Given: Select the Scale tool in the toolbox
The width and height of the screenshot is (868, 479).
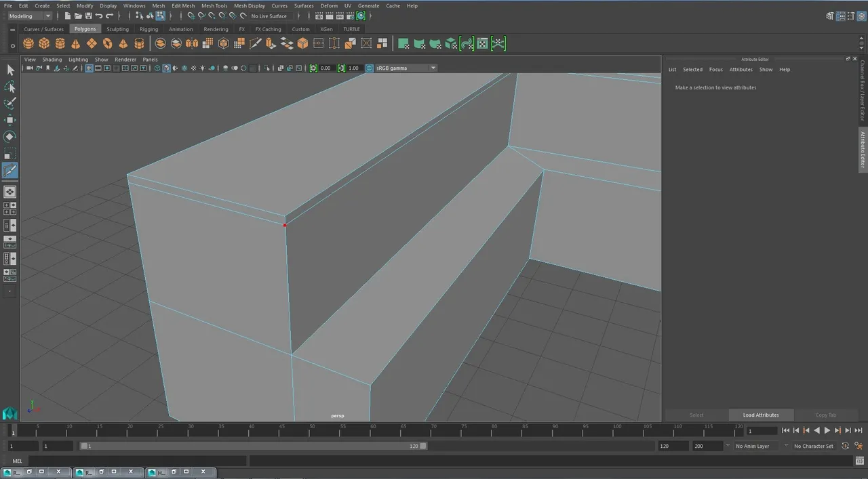Looking at the screenshot, I should point(10,153).
